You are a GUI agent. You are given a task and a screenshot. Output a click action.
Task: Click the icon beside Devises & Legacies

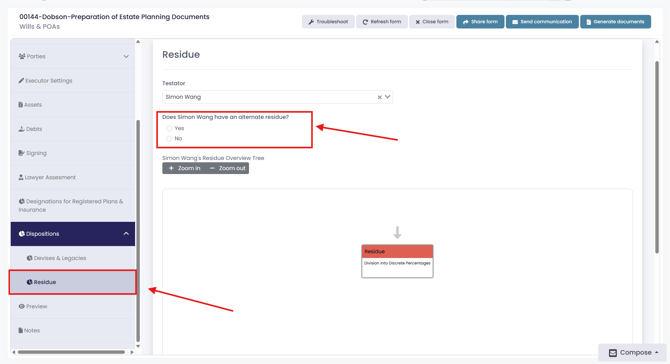pos(29,258)
